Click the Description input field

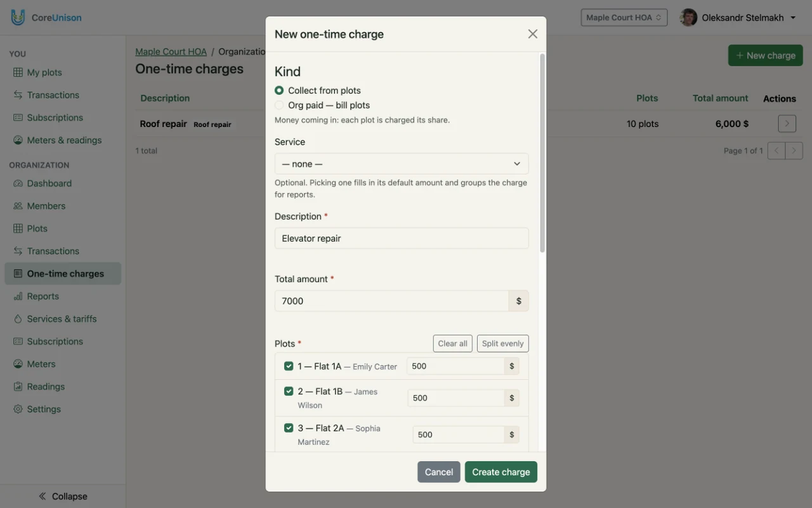tap(402, 238)
